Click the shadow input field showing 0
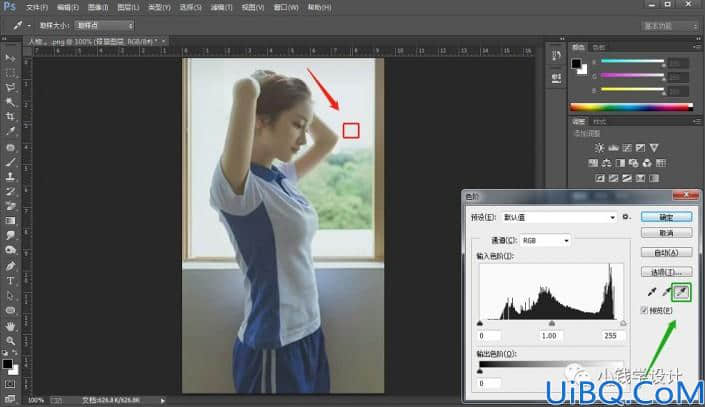 489,336
